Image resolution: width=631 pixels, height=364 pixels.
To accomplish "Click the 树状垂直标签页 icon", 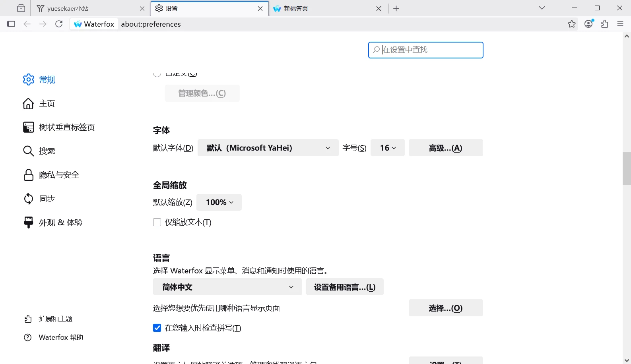I will point(29,127).
